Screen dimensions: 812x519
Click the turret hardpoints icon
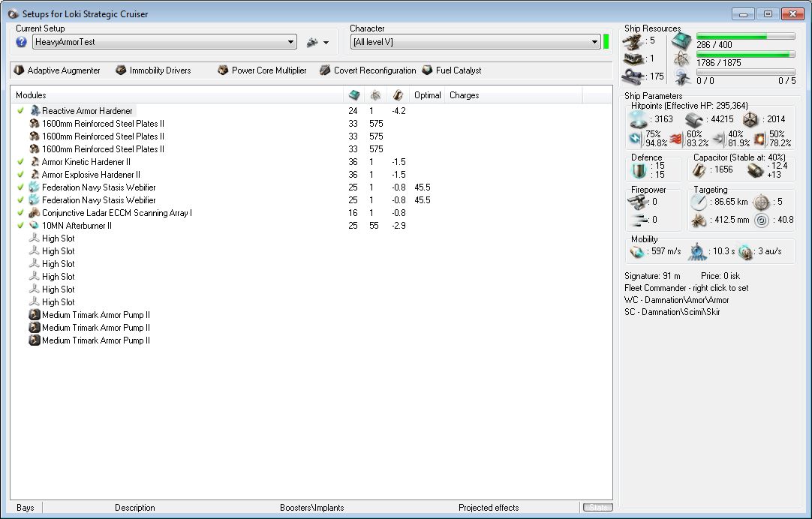[633, 41]
